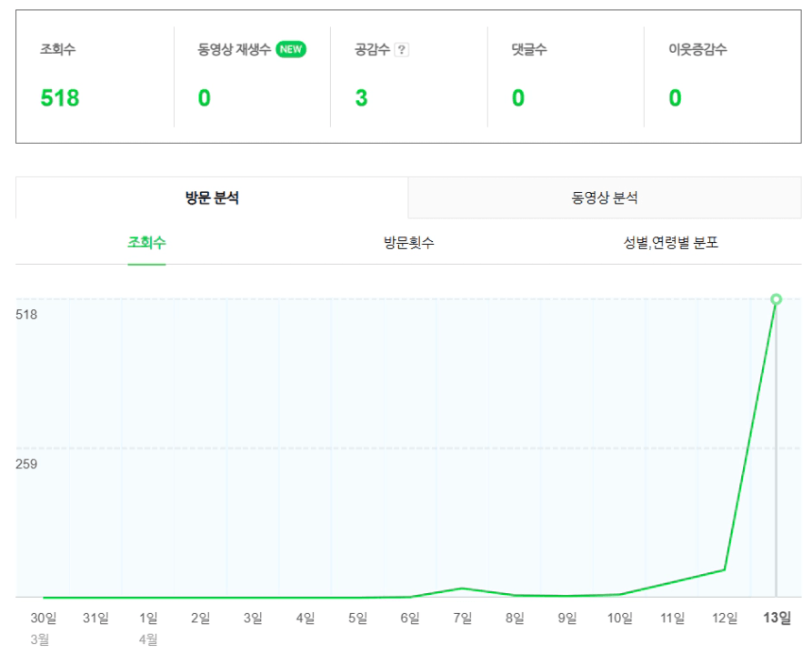Screen dimensions: 812x664
Task: Click the green NEW badge
Action: click(291, 49)
